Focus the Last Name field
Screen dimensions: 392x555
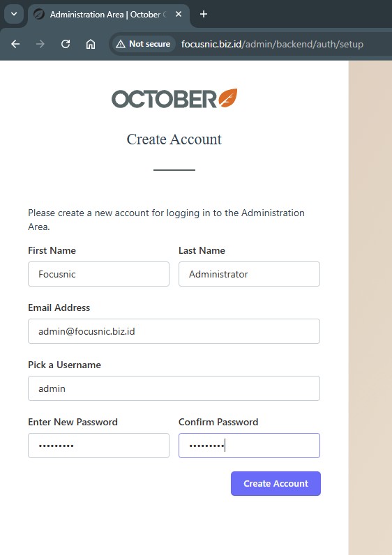pos(249,274)
